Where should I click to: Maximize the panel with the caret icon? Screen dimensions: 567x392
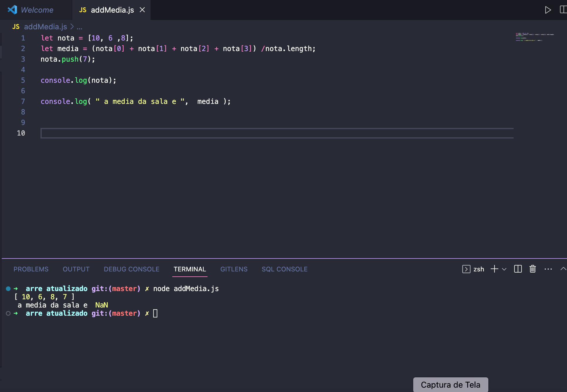pyautogui.click(x=563, y=269)
